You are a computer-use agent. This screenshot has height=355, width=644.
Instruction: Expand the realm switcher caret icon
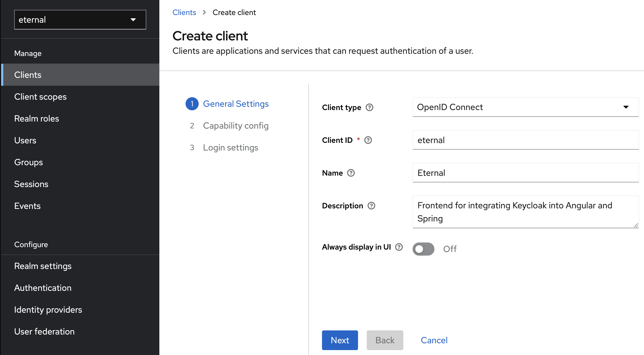[x=133, y=19]
